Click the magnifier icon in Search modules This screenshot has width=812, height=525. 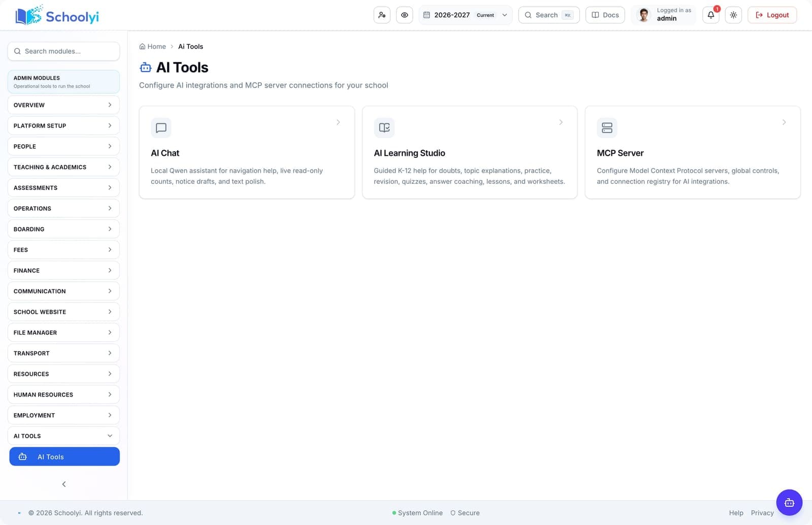[17, 51]
